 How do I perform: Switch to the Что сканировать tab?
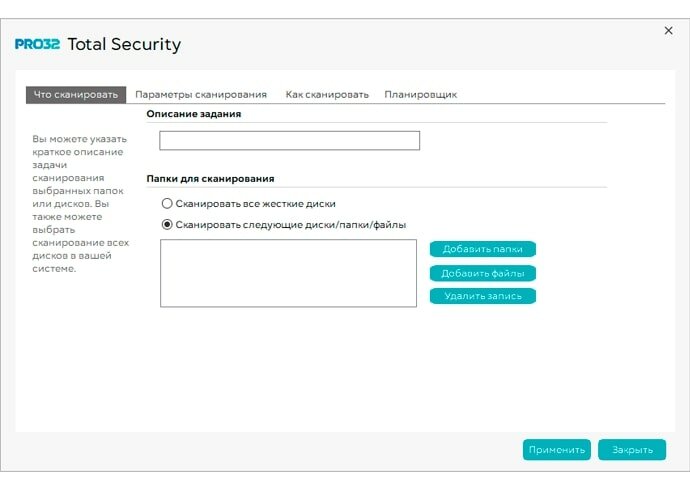pos(76,94)
